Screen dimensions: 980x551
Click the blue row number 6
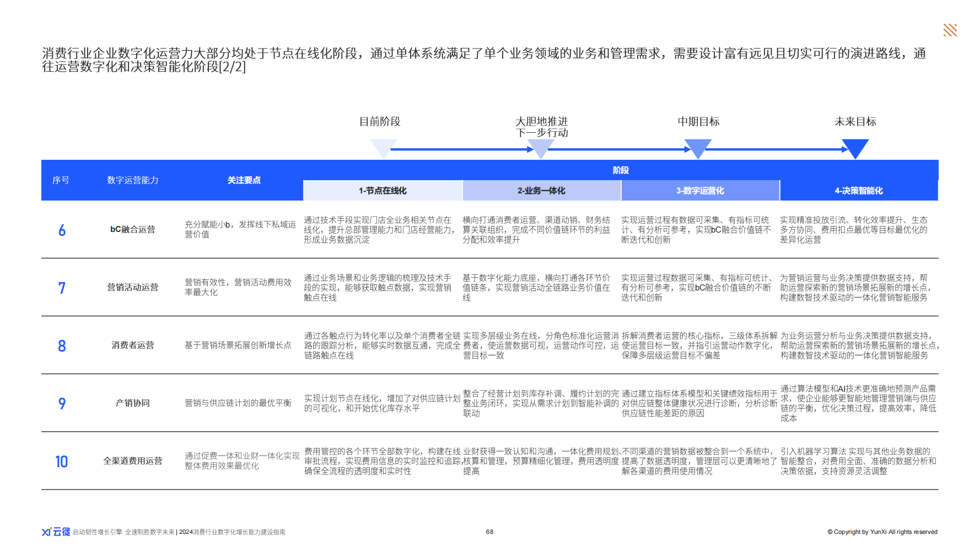tap(62, 230)
